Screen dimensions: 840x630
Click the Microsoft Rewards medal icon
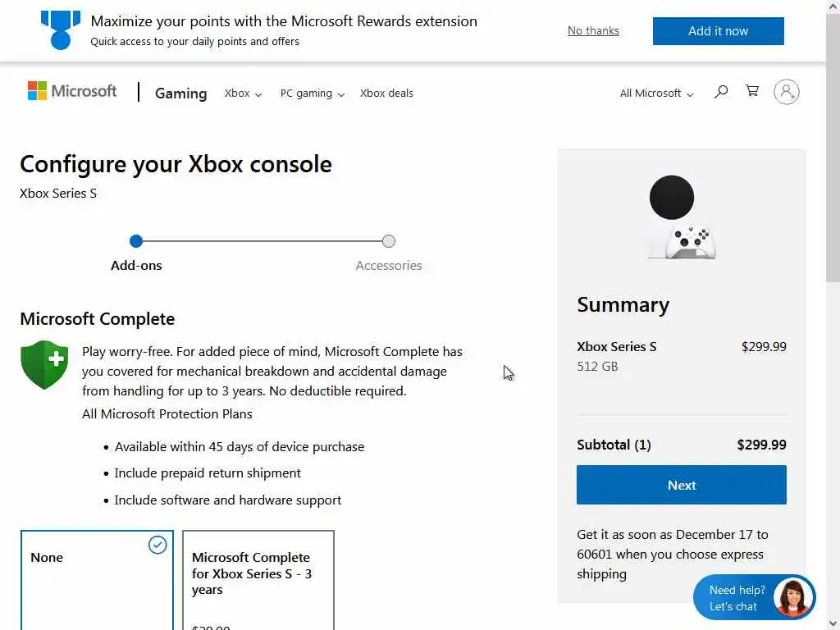click(x=61, y=30)
